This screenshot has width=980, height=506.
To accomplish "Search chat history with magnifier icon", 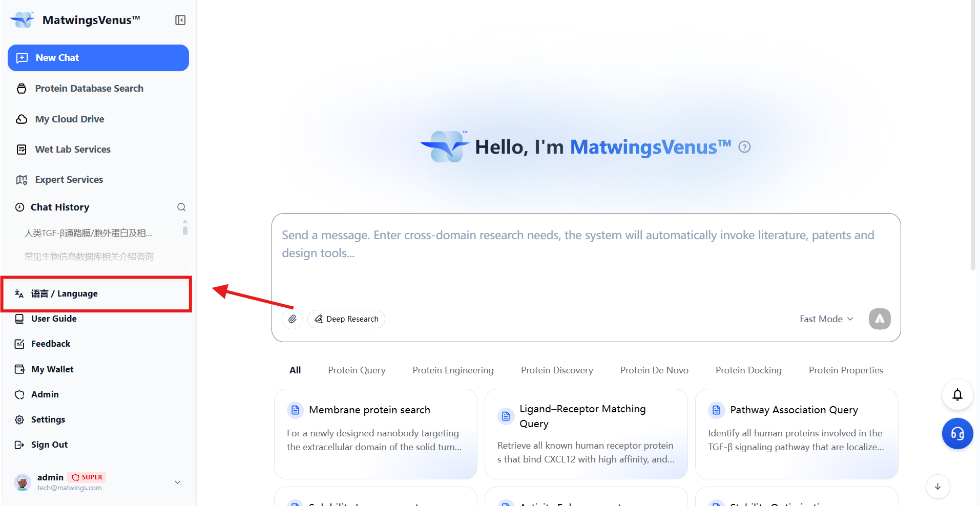I will [181, 207].
